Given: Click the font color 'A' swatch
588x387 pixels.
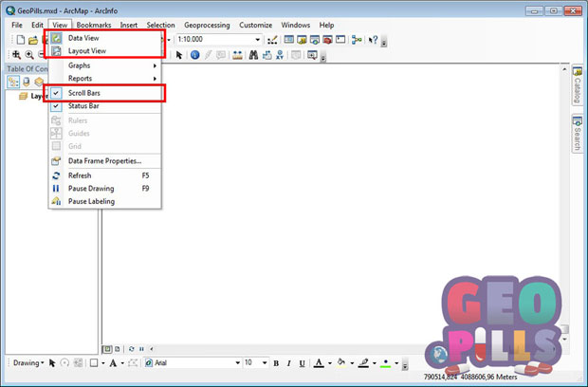Looking at the screenshot, I should [319, 363].
